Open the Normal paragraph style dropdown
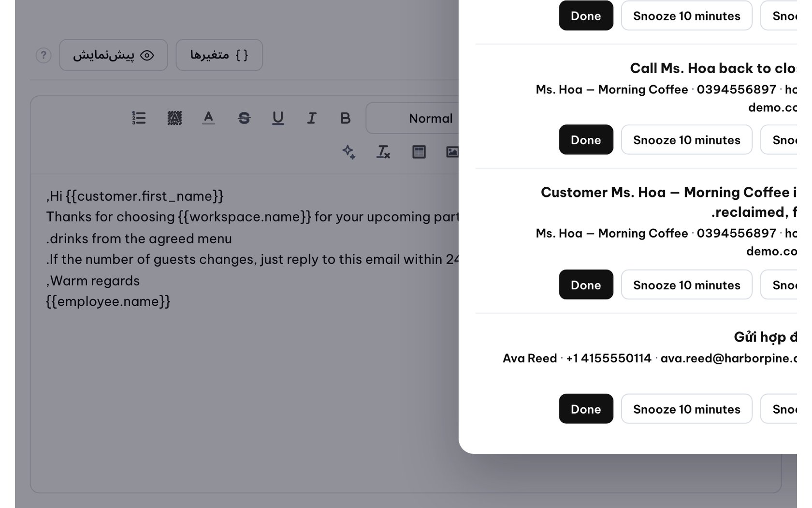Viewport: 812px width, 508px height. pos(412,118)
